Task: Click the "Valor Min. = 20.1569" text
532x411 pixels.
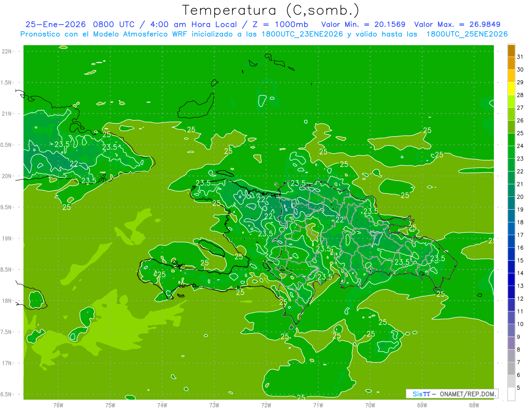Action: click(363, 24)
